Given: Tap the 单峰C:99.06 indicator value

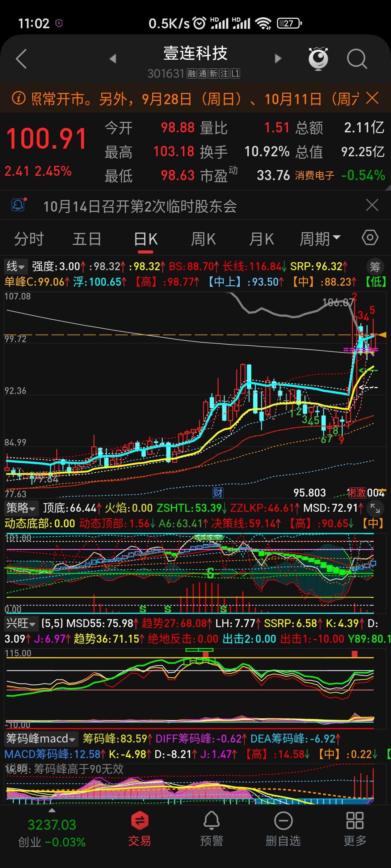Looking at the screenshot, I should pyautogui.click(x=37, y=282).
